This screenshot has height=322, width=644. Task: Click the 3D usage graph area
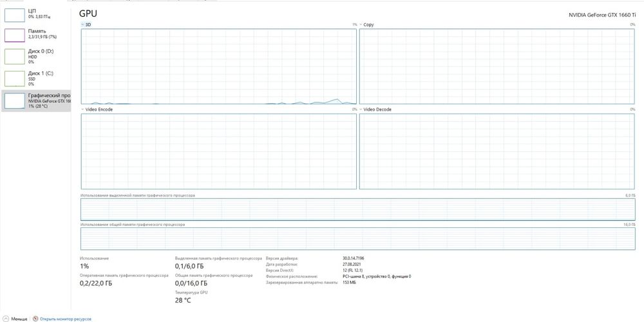[x=219, y=66]
